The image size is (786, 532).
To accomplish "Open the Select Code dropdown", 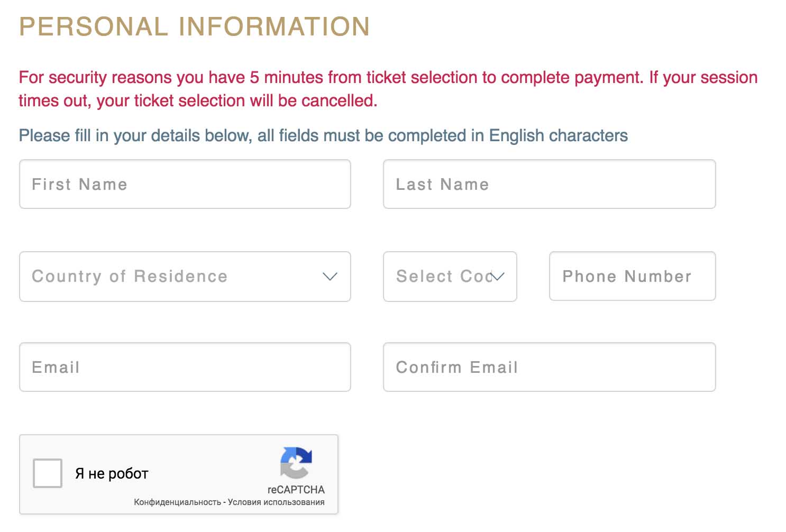I will [x=450, y=277].
